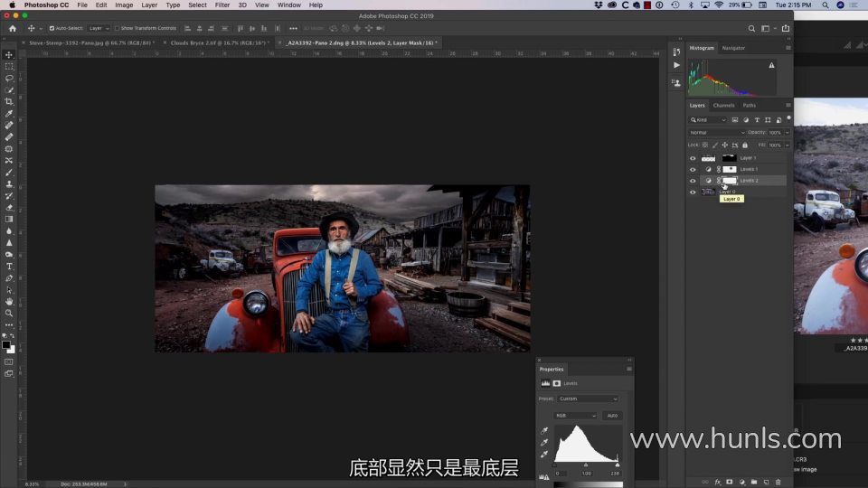
Task: Toggle the layer filter on/off switch
Action: pos(788,118)
